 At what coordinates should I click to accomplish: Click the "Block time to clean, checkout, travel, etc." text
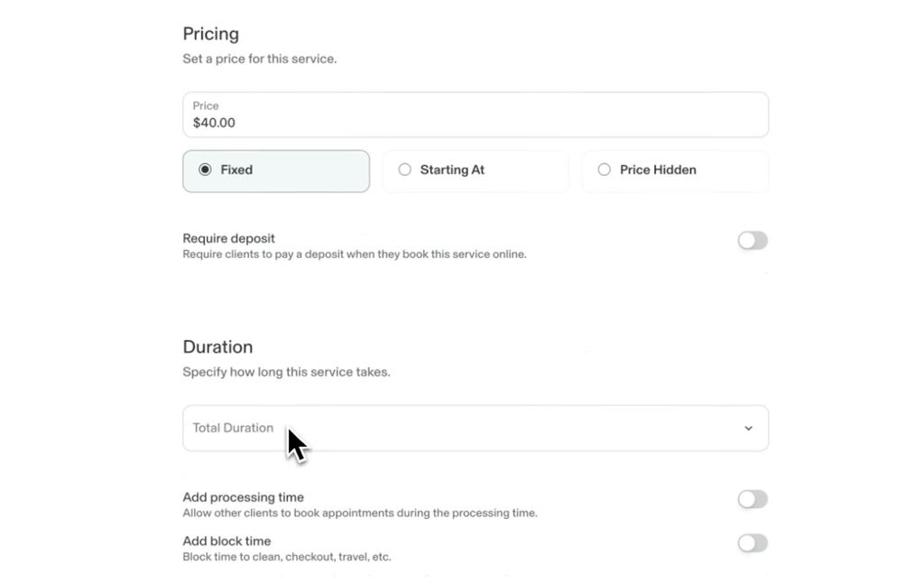click(x=287, y=557)
